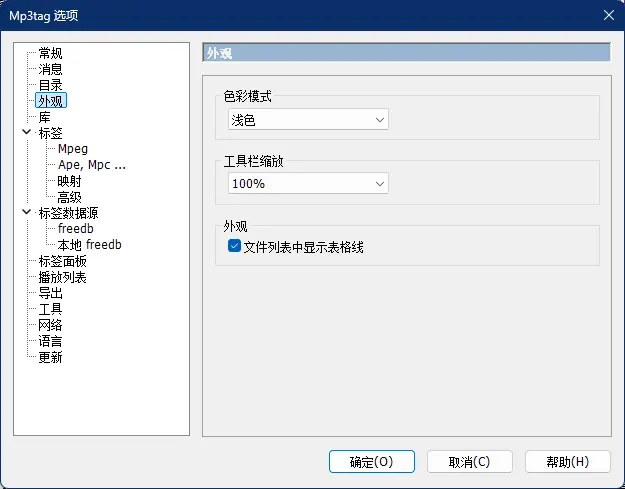This screenshot has width=625, height=489.
Task: Open the 播放列表 settings page
Action: point(62,277)
